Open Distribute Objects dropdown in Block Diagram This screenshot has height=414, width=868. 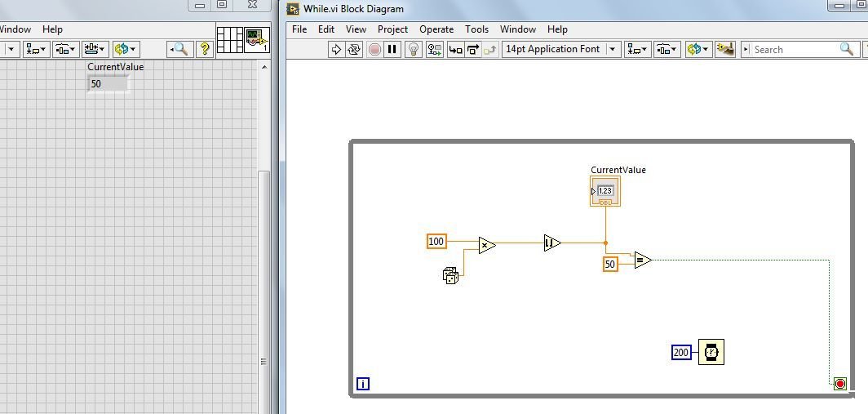click(x=666, y=49)
